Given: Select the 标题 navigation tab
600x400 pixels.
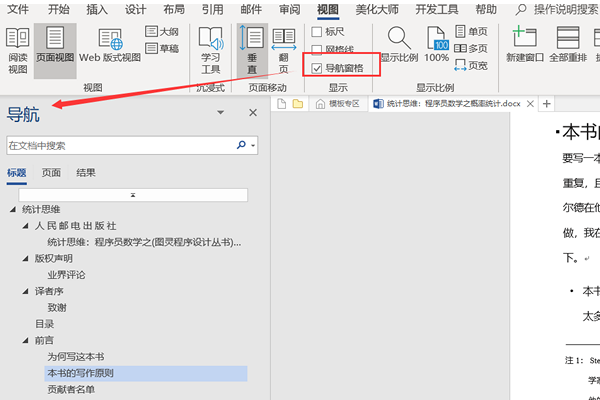Looking at the screenshot, I should pyautogui.click(x=16, y=173).
